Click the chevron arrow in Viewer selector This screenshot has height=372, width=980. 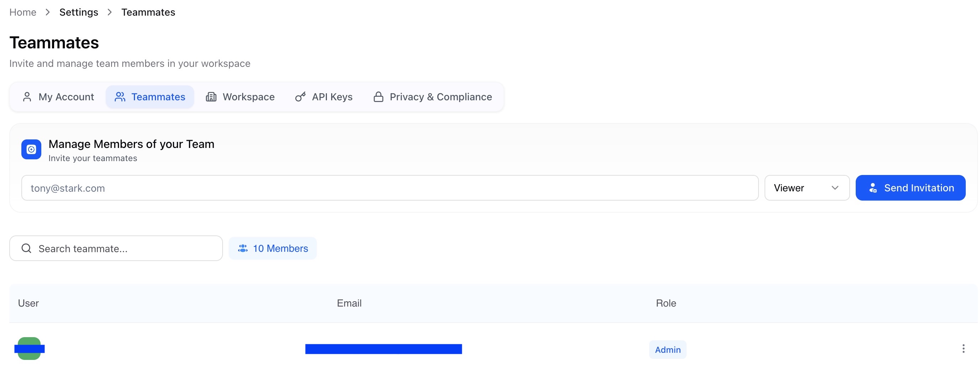835,188
